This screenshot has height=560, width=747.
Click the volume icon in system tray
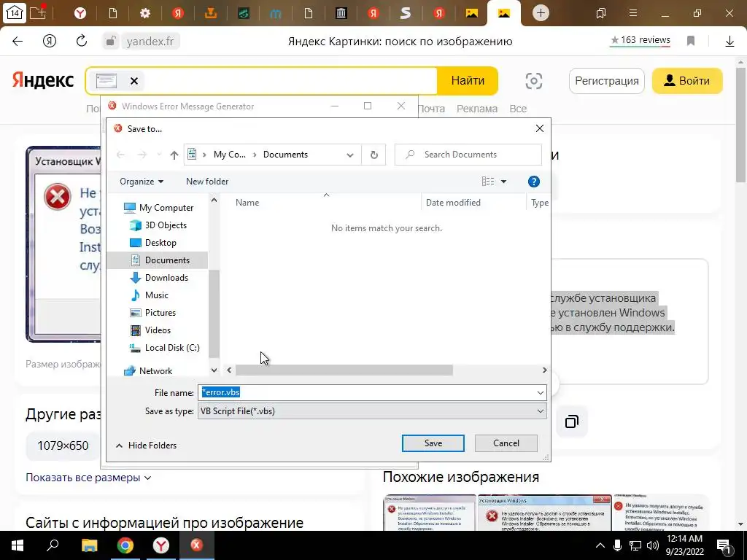pyautogui.click(x=653, y=545)
